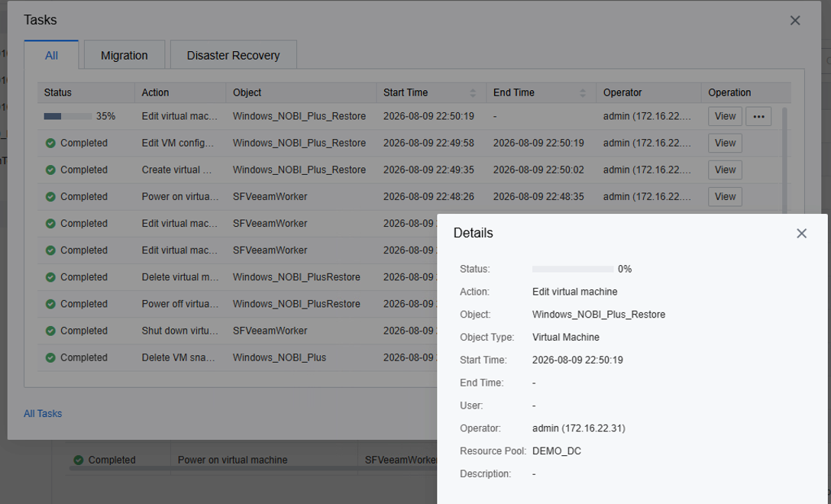Close the Tasks dialog
831x504 pixels.
pos(795,20)
